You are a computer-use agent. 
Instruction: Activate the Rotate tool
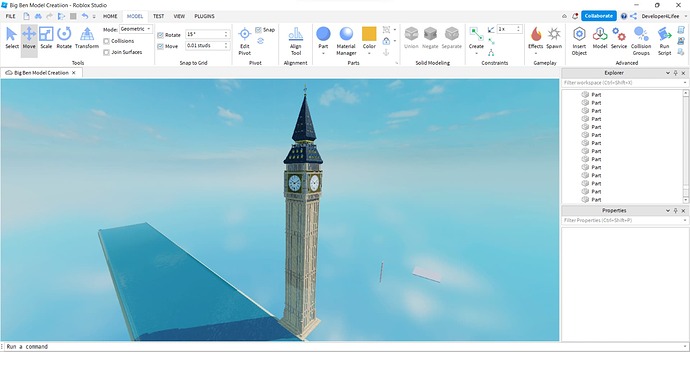tap(64, 38)
